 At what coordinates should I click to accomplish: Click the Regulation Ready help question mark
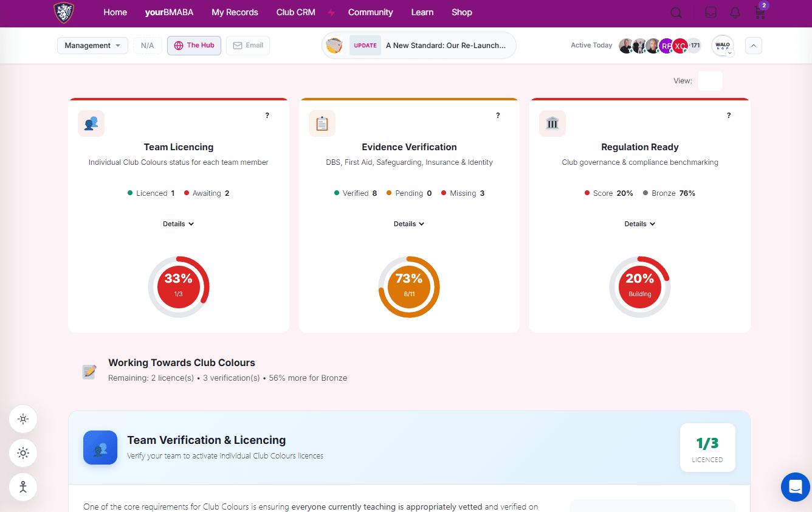point(729,116)
